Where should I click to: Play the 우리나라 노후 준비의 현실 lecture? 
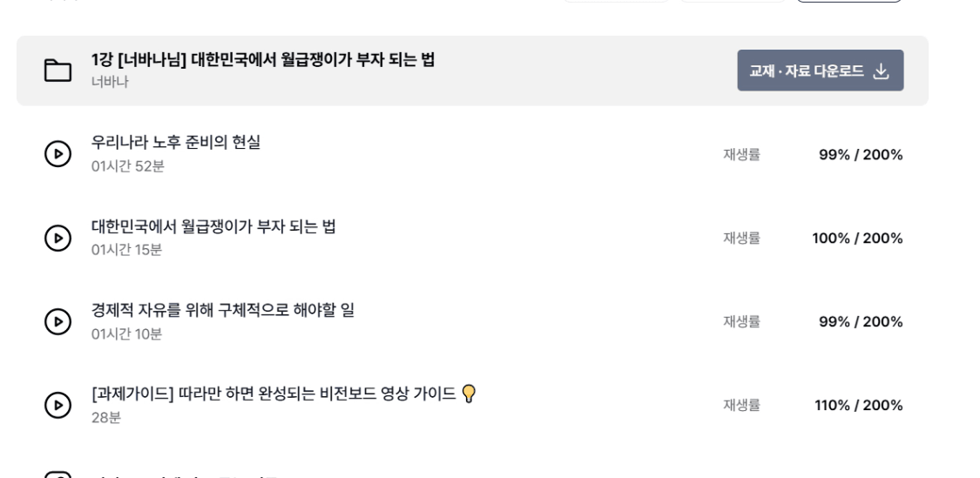pyautogui.click(x=57, y=154)
